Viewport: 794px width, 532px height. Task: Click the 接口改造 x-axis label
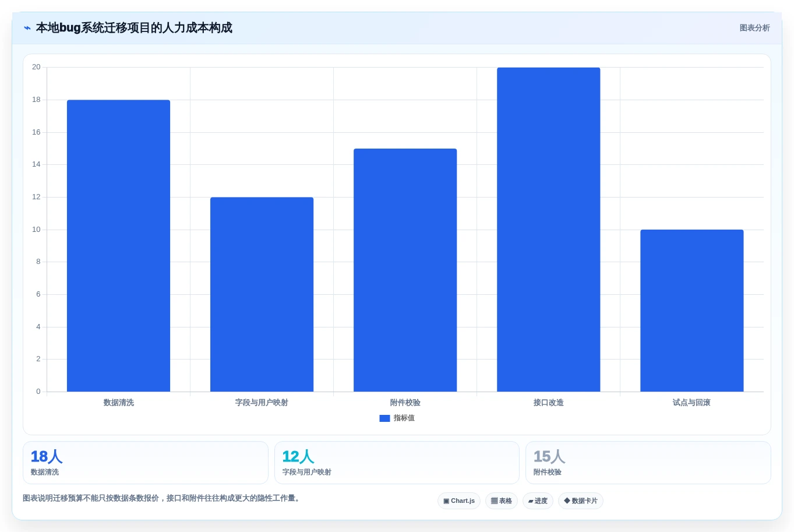(x=548, y=403)
